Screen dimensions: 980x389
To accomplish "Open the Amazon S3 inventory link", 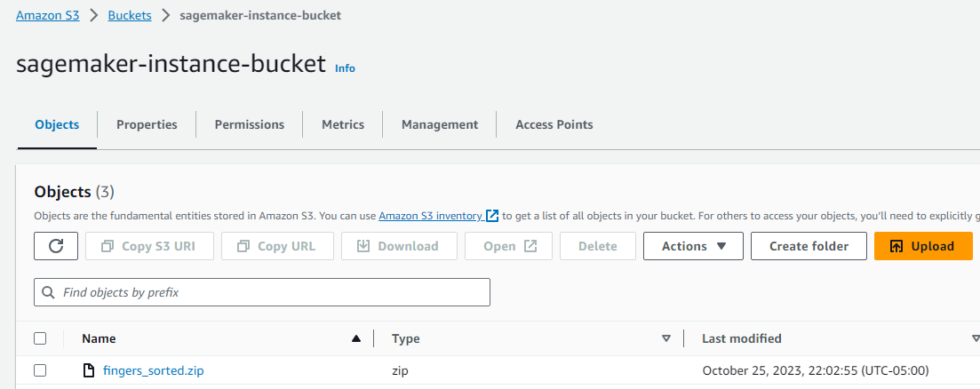I will pos(431,216).
